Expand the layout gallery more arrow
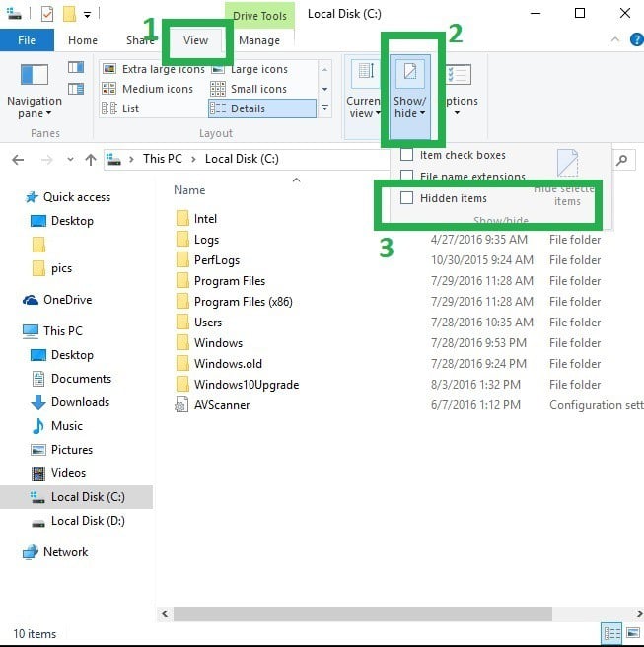Screen dimensions: 644x647 click(324, 108)
